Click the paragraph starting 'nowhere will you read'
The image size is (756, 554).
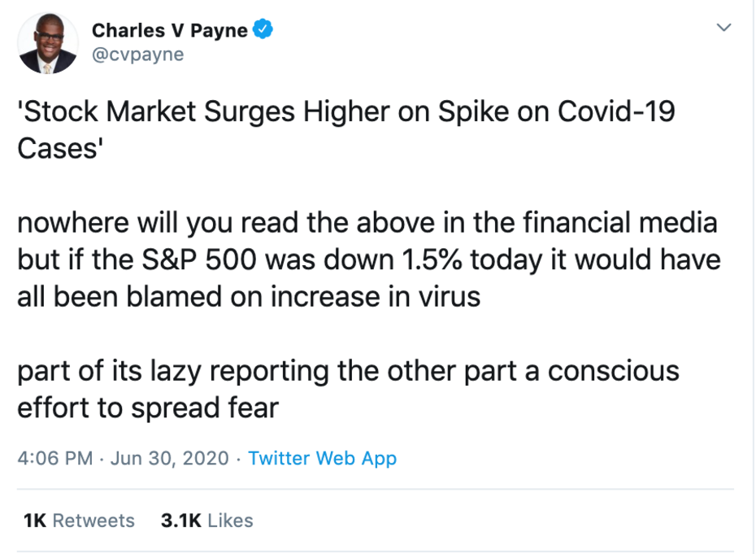pyautogui.click(x=366, y=259)
